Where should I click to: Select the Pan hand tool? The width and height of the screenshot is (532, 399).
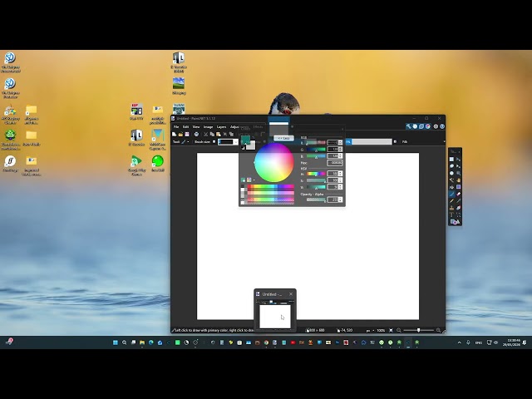459,180
